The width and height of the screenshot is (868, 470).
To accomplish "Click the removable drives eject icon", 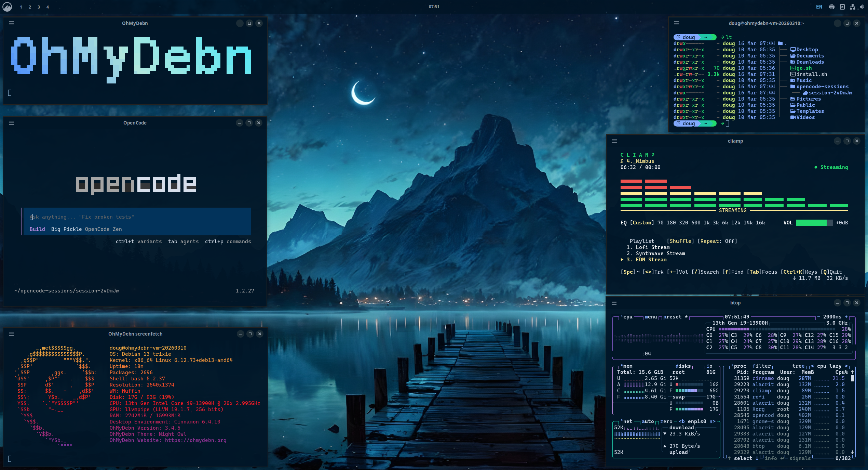I will (x=842, y=7).
